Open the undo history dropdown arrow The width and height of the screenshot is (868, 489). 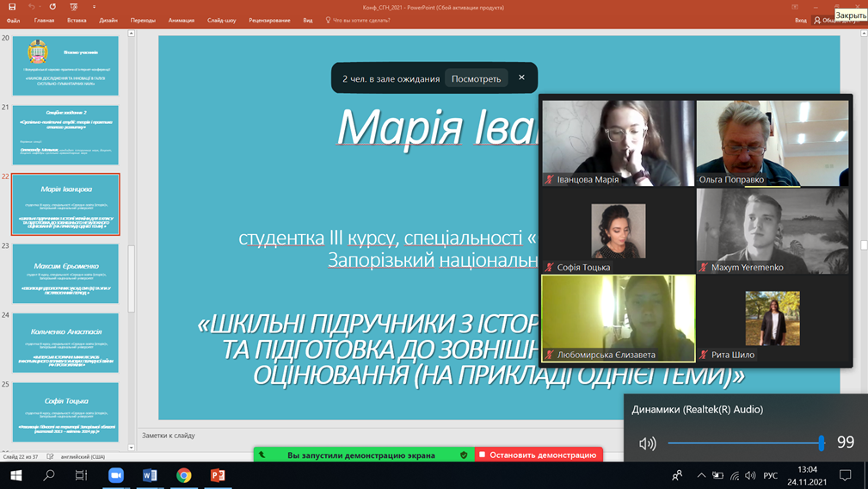point(40,7)
